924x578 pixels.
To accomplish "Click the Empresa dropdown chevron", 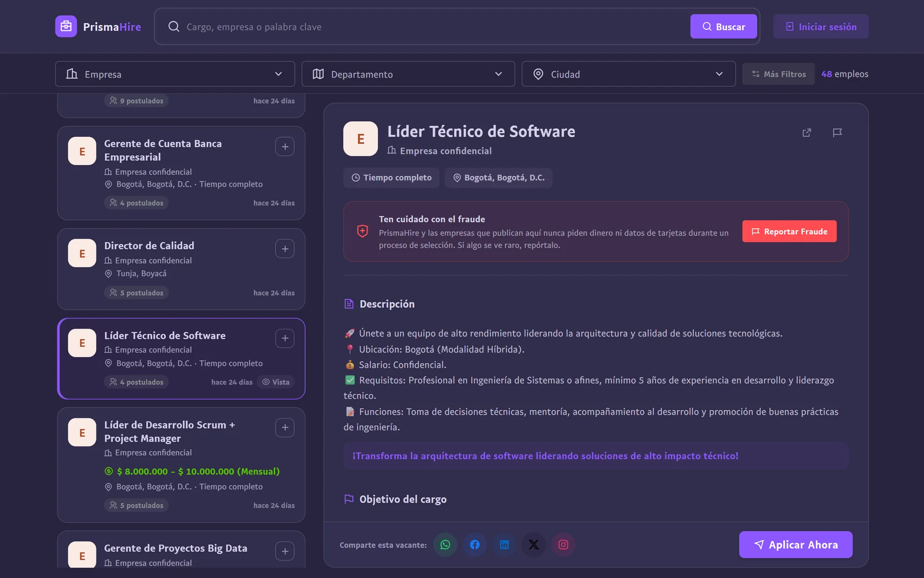I will pos(278,74).
